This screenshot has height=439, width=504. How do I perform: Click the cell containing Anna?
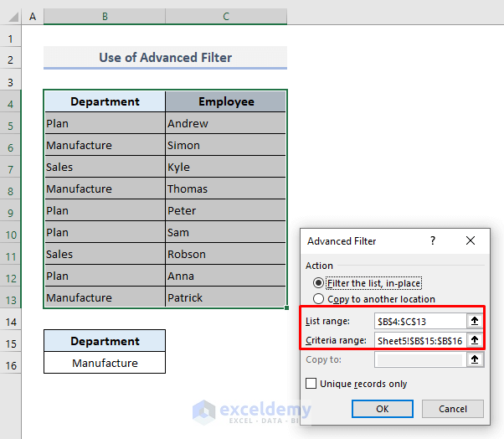(226, 276)
